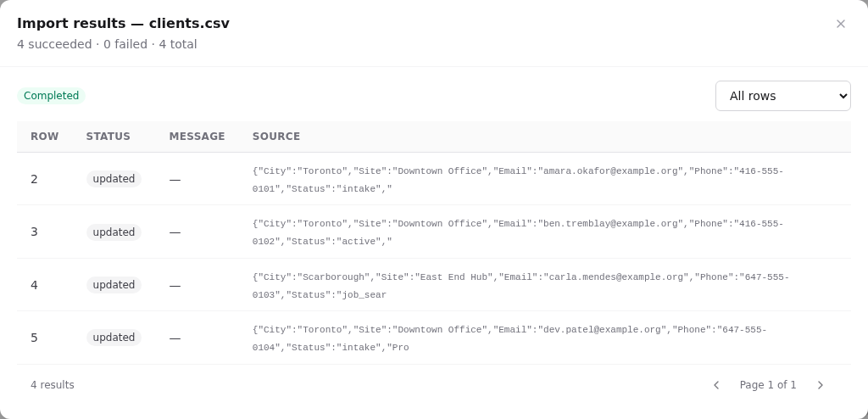Viewport: 868px width, 419px height.
Task: Click the Completed status badge
Action: [52, 96]
